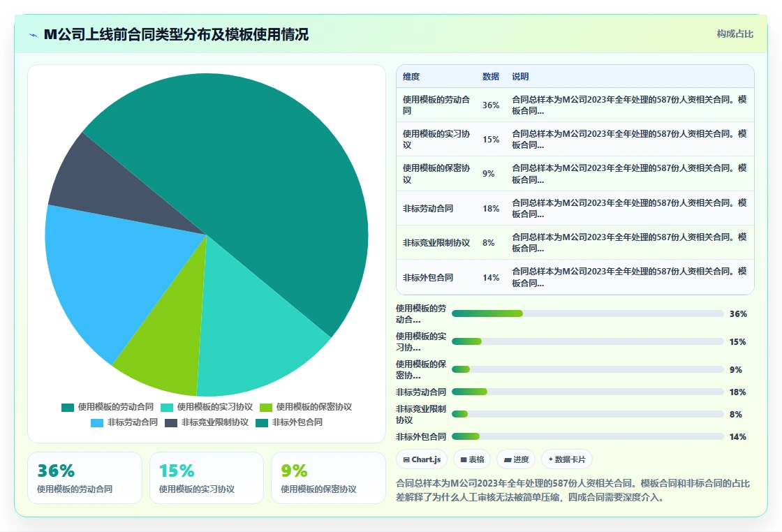
Task: Select the 9% stat card
Action: coord(328,478)
